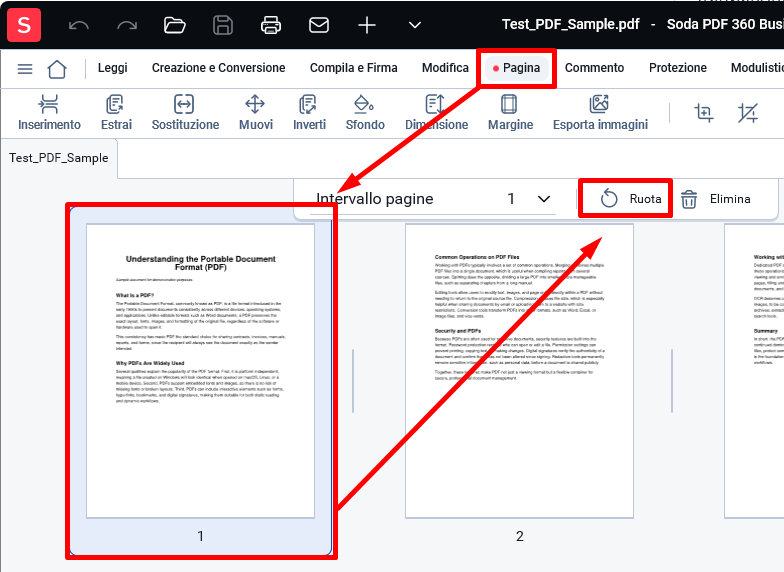Click the plus icon in the top bar
The height and width of the screenshot is (572, 784).
366,25
